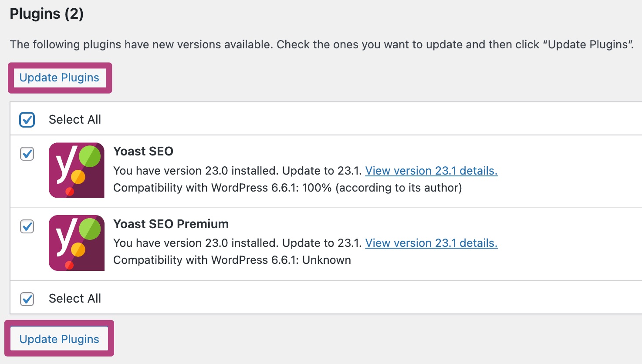Uncheck the Yoast SEO plugin checkbox
The width and height of the screenshot is (642, 364).
click(27, 154)
